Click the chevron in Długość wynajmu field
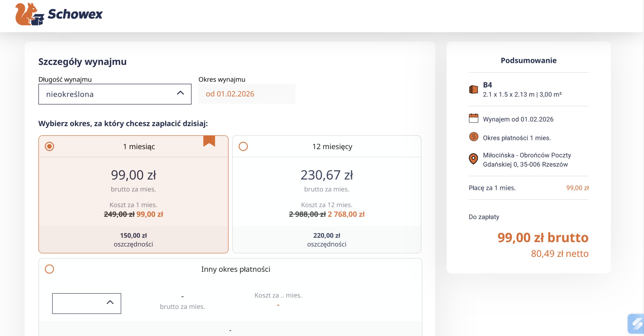 pos(180,93)
